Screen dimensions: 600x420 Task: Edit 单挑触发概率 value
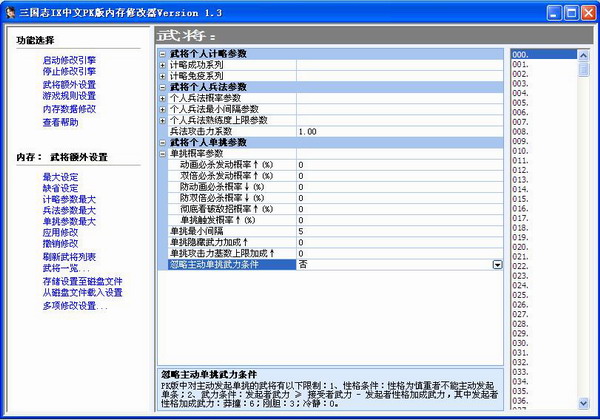click(399, 220)
